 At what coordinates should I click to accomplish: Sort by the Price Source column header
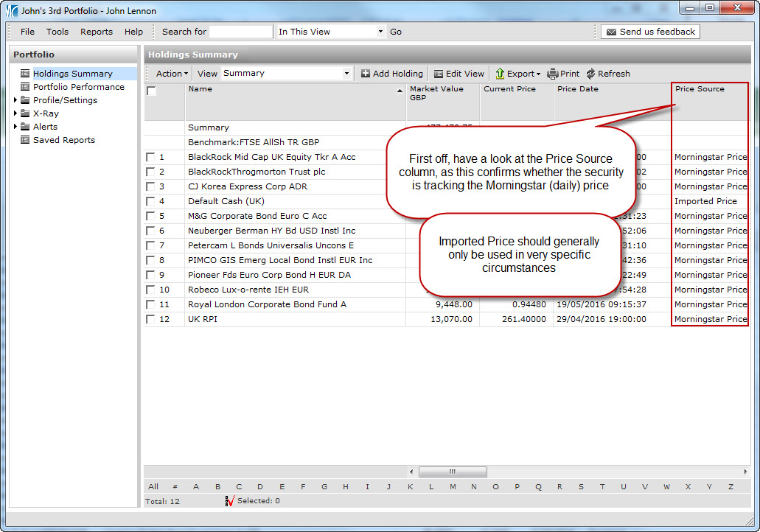coord(700,89)
